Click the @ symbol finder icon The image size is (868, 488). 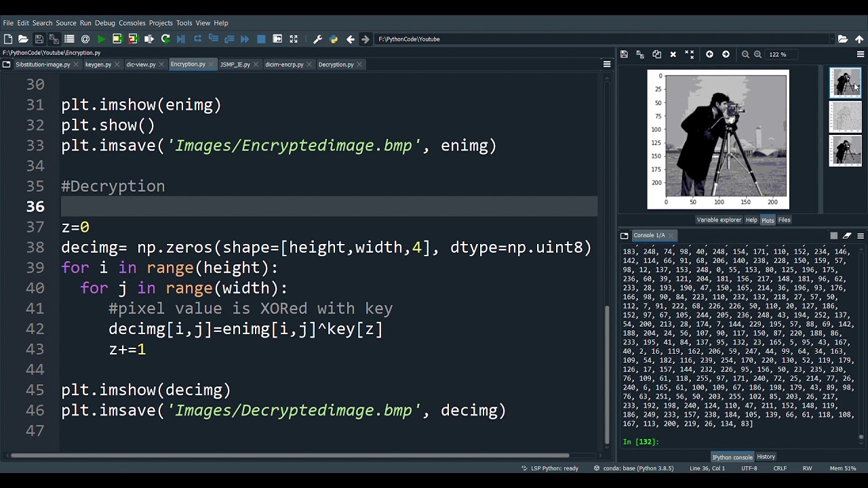(85, 39)
